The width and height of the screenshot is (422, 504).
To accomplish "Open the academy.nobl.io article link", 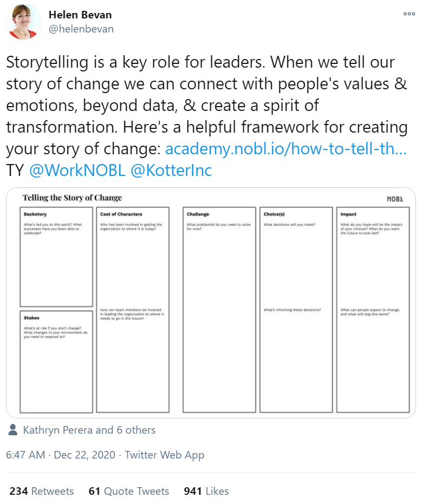I will click(285, 149).
